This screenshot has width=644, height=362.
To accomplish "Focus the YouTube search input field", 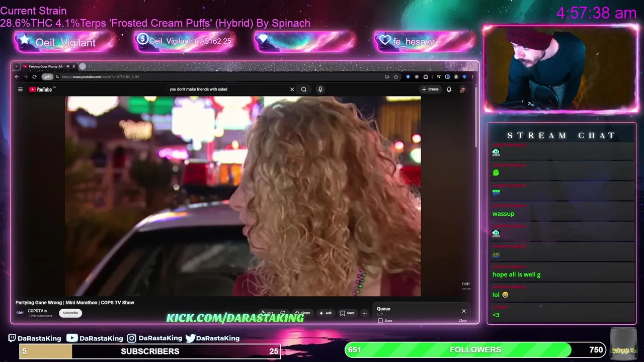I will point(226,89).
